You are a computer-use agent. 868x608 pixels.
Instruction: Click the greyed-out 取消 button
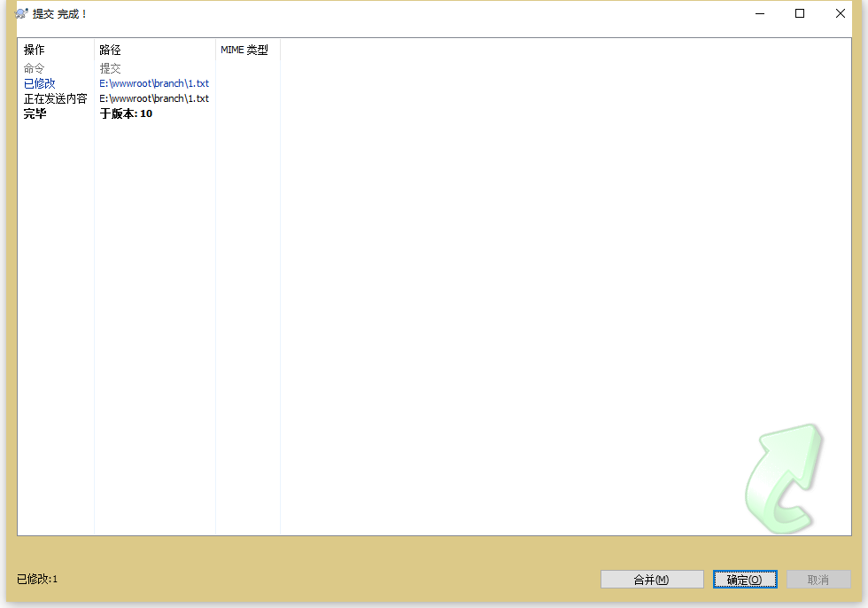[818, 580]
